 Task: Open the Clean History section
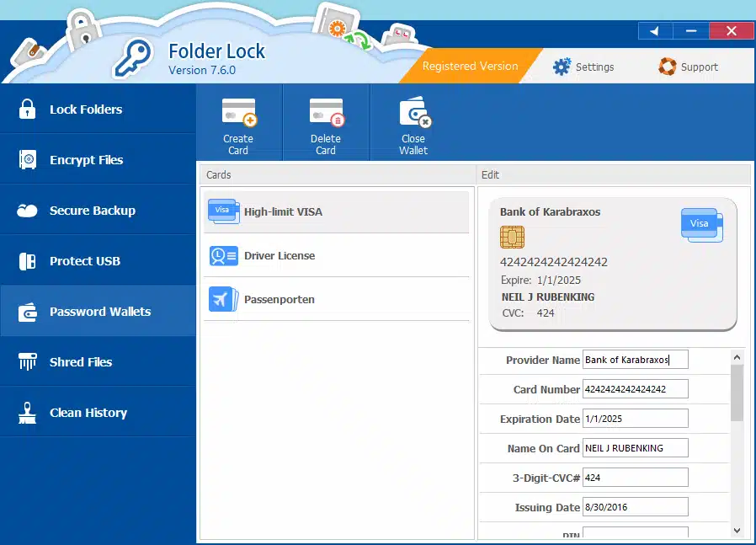coord(88,413)
